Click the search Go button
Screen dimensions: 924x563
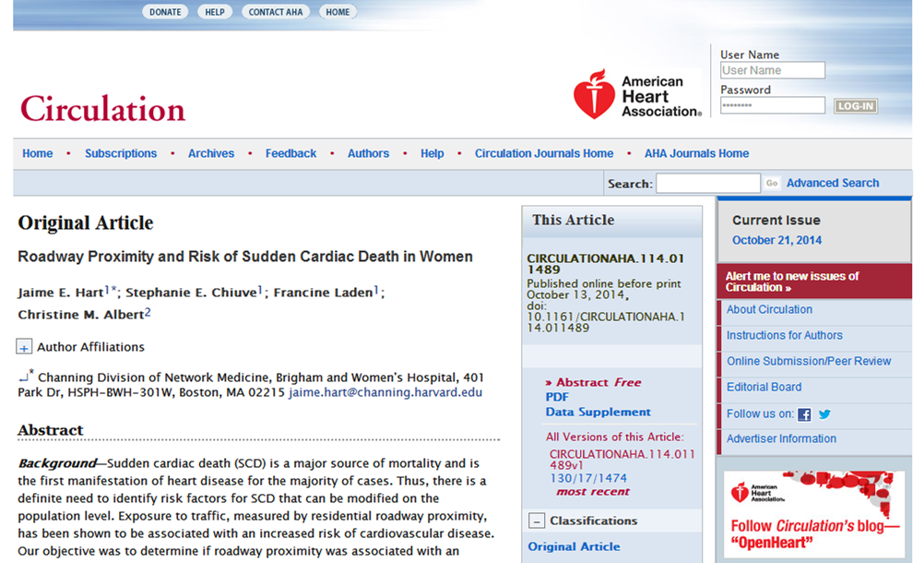click(771, 184)
